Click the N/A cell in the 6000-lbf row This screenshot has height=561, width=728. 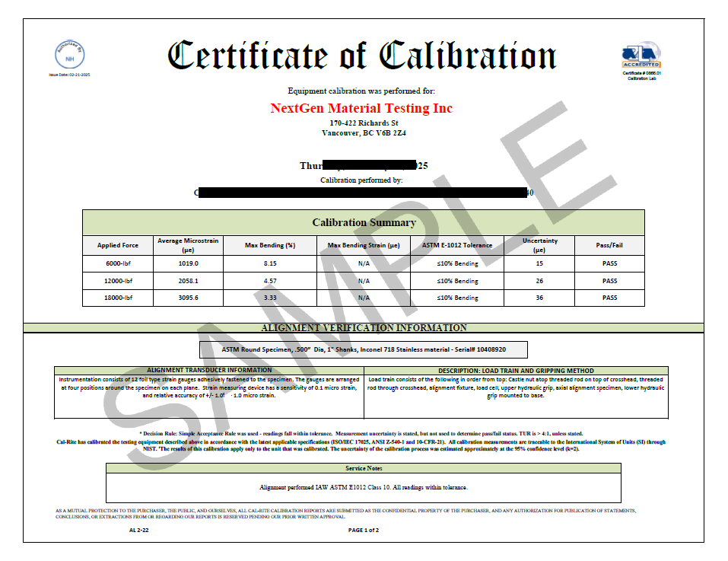[x=364, y=263]
